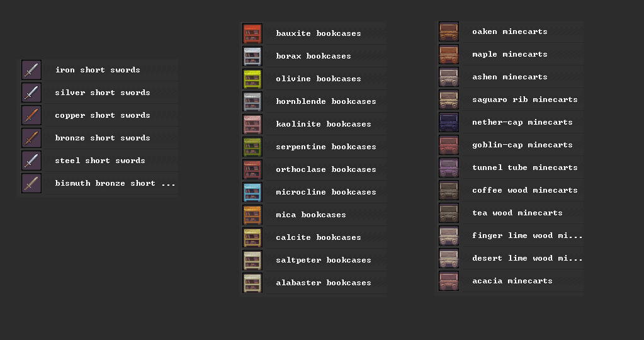Select the silver short sword icon

[x=31, y=93]
